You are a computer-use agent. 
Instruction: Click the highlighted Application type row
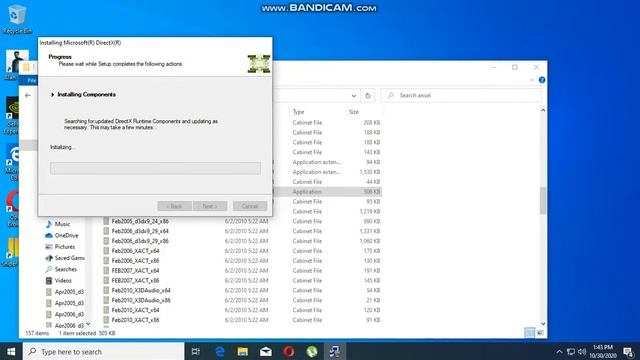tap(327, 192)
